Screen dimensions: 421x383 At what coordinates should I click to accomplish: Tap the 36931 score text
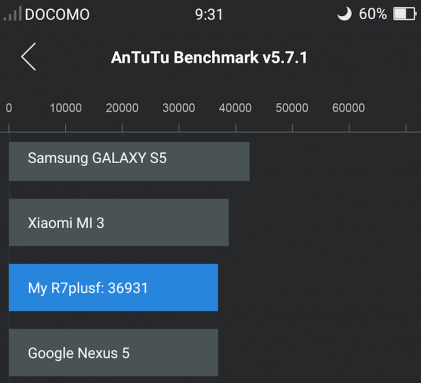(x=128, y=288)
